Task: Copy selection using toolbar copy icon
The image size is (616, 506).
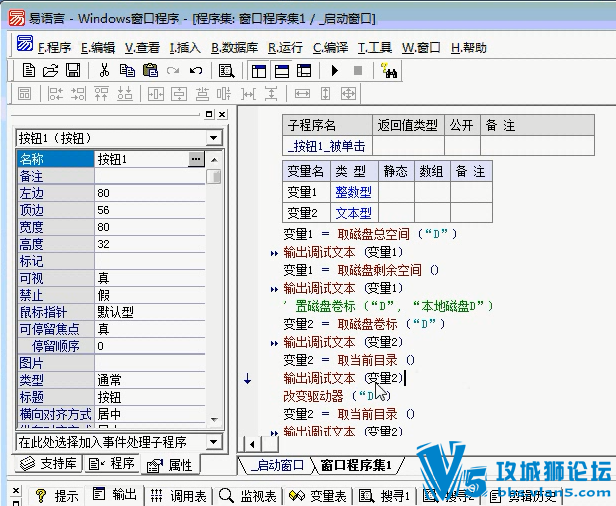Action: (127, 71)
